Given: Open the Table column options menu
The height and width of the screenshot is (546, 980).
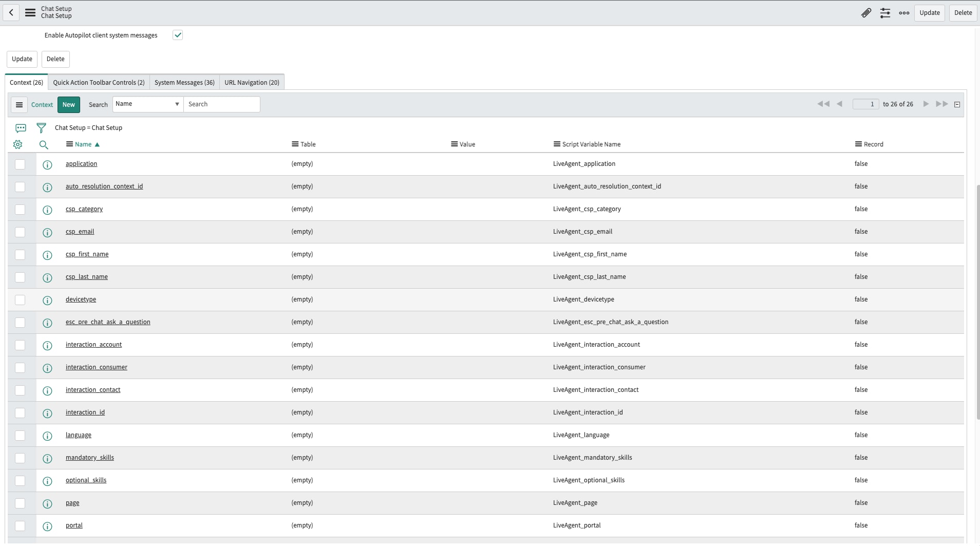Looking at the screenshot, I should [295, 144].
